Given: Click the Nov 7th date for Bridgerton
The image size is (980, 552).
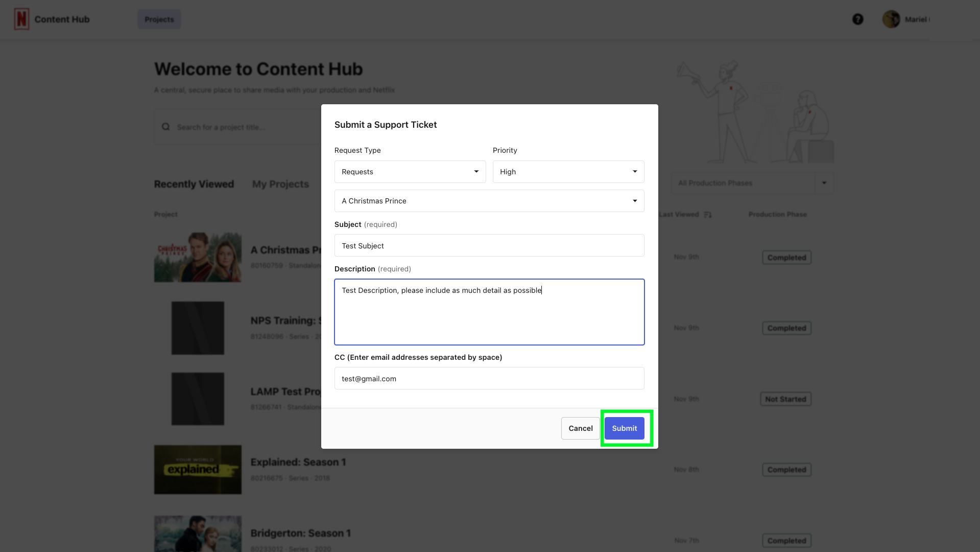Looking at the screenshot, I should pyautogui.click(x=686, y=540).
